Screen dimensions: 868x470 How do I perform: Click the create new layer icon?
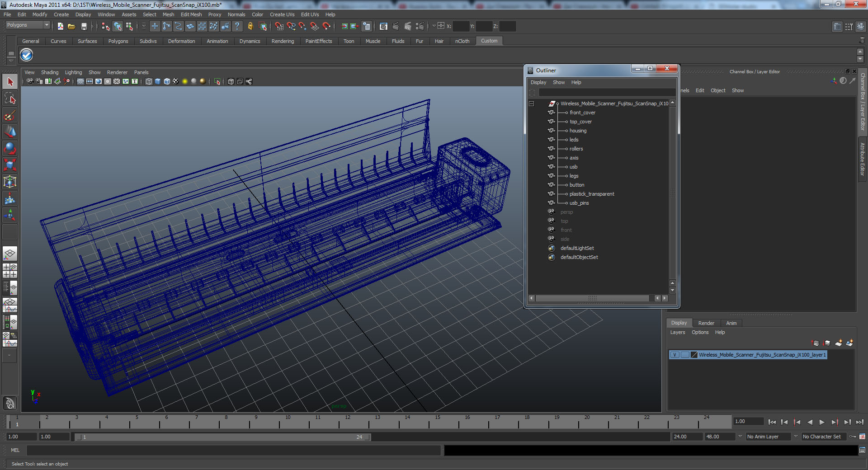(x=838, y=343)
